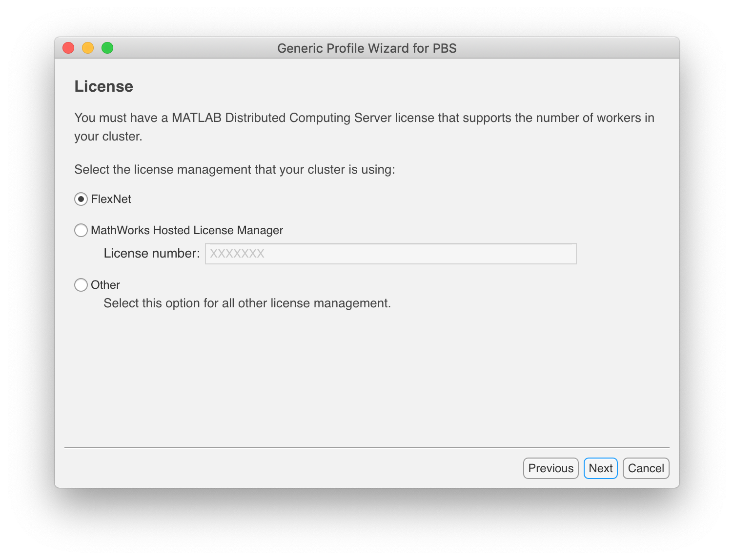The width and height of the screenshot is (734, 560).
Task: Click the 'You must have a MATLAB Distributed Computing Server license' paragraph
Action: [x=364, y=127]
